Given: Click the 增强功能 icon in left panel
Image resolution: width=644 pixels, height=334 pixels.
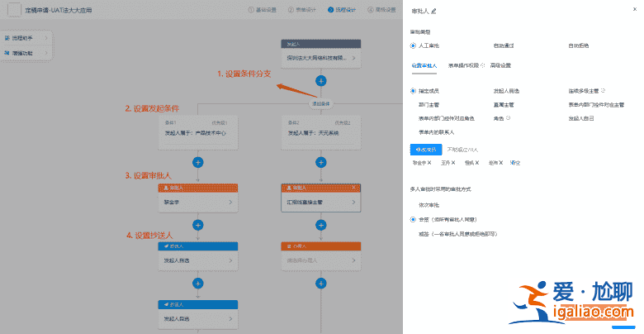Looking at the screenshot, I should tap(7, 53).
